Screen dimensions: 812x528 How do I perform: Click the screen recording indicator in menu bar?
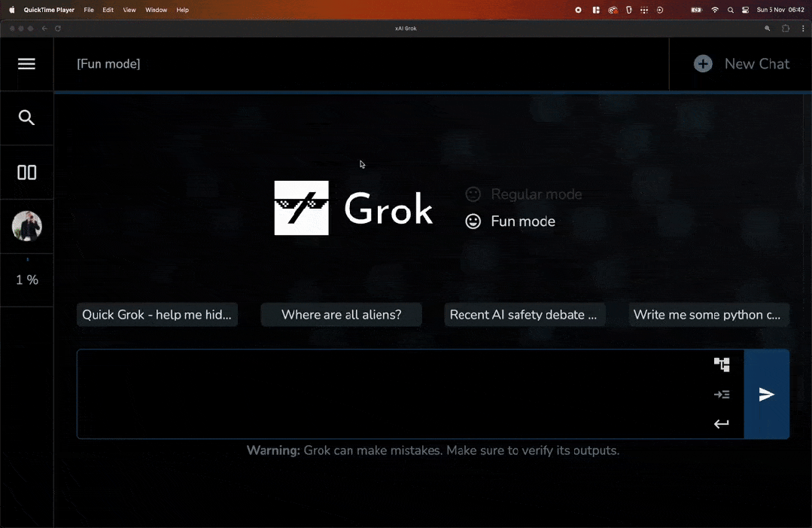click(x=578, y=10)
